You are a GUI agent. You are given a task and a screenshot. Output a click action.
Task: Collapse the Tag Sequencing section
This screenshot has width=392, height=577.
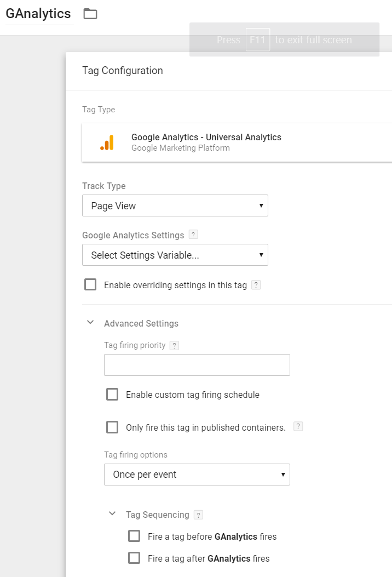112,513
